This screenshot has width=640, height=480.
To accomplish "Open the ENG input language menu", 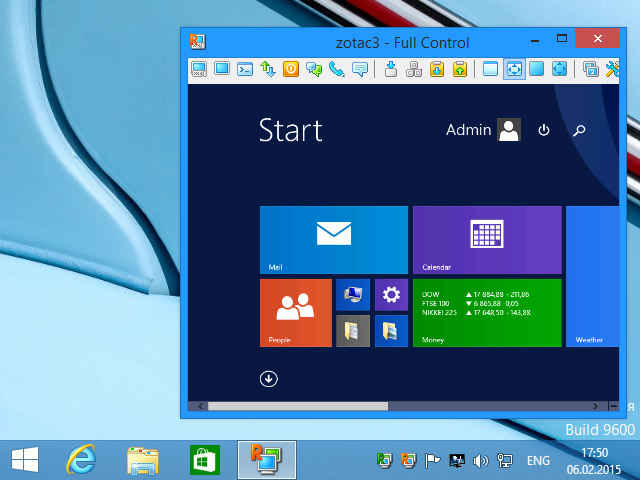I will tap(538, 461).
